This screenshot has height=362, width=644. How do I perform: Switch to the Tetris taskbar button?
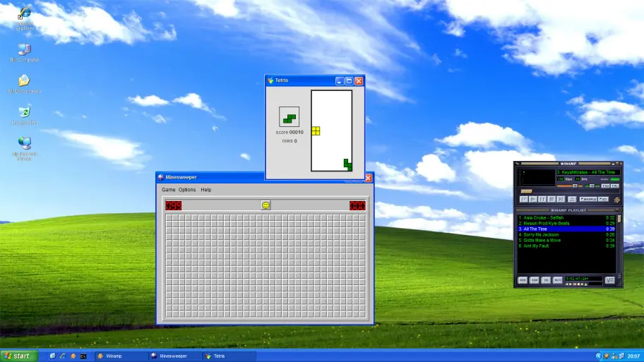click(229, 356)
